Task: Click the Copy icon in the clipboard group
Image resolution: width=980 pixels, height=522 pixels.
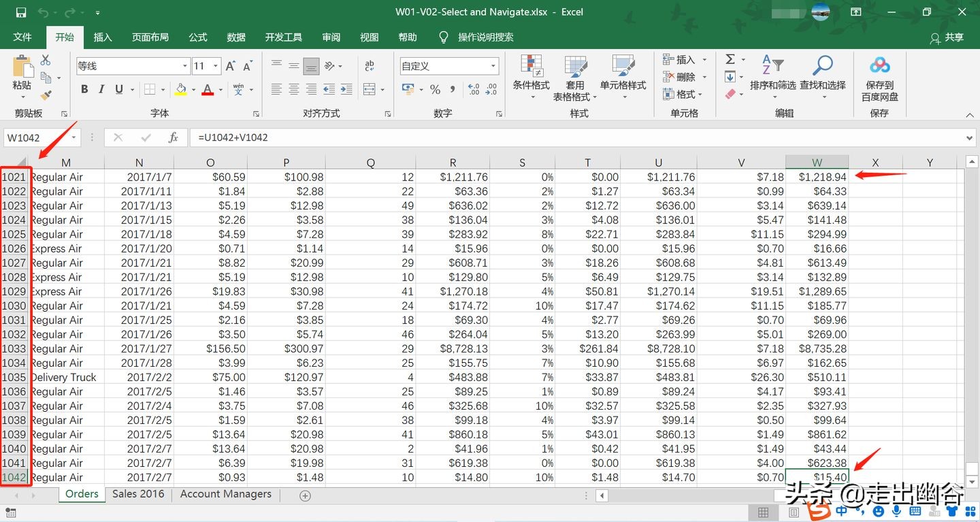Action: tap(46, 78)
